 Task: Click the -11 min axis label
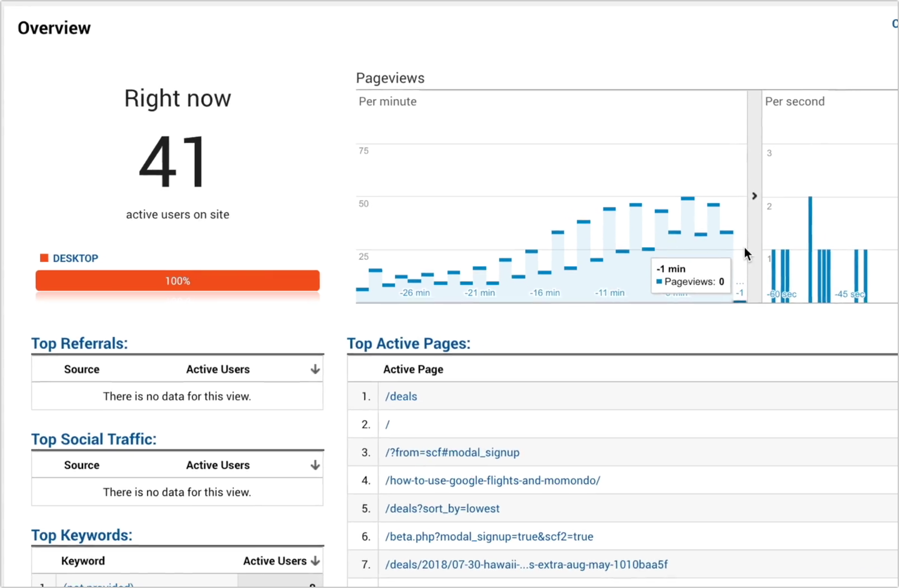click(610, 293)
